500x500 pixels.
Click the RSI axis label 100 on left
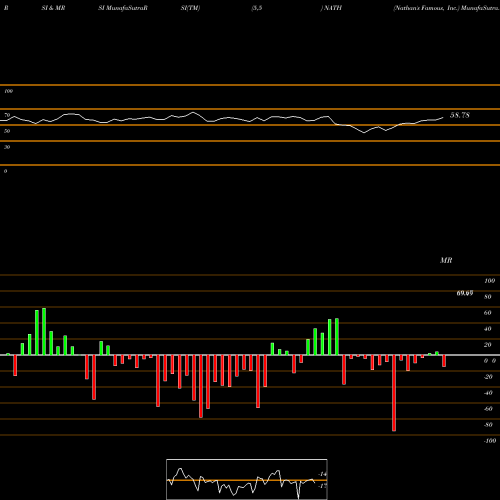pos(8,91)
